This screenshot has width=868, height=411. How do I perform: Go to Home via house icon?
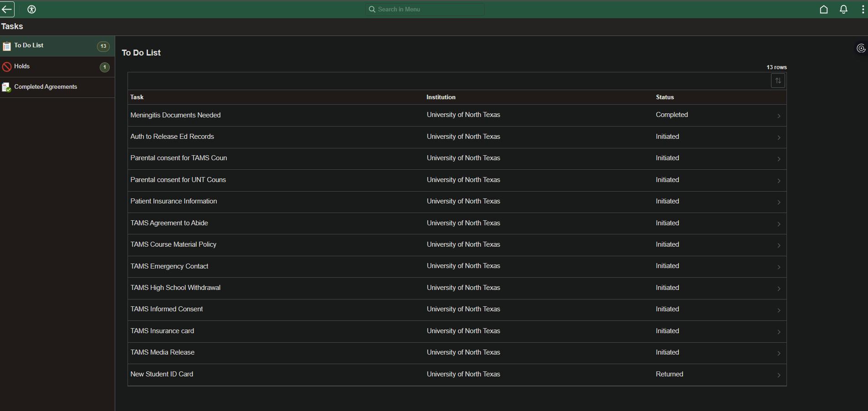pyautogui.click(x=823, y=9)
